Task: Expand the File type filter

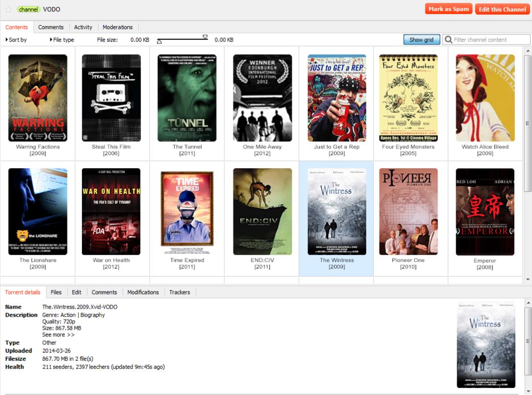Action: click(62, 40)
